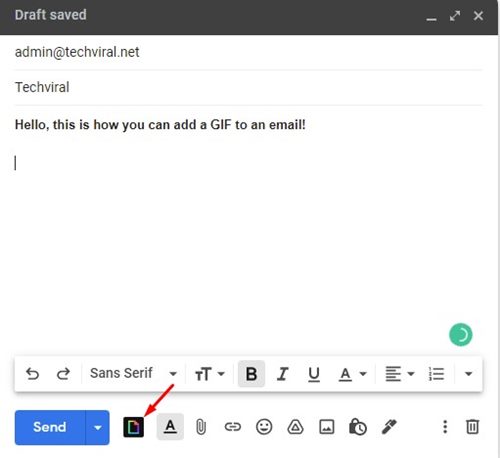Expand the text size dropdown
500x458 pixels.
click(x=210, y=374)
